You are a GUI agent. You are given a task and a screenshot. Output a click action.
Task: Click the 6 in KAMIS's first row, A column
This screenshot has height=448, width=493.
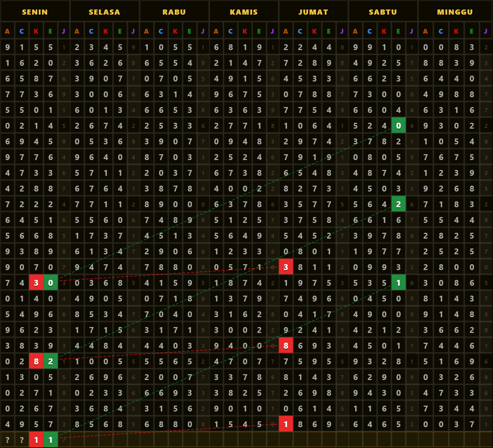tap(216, 47)
